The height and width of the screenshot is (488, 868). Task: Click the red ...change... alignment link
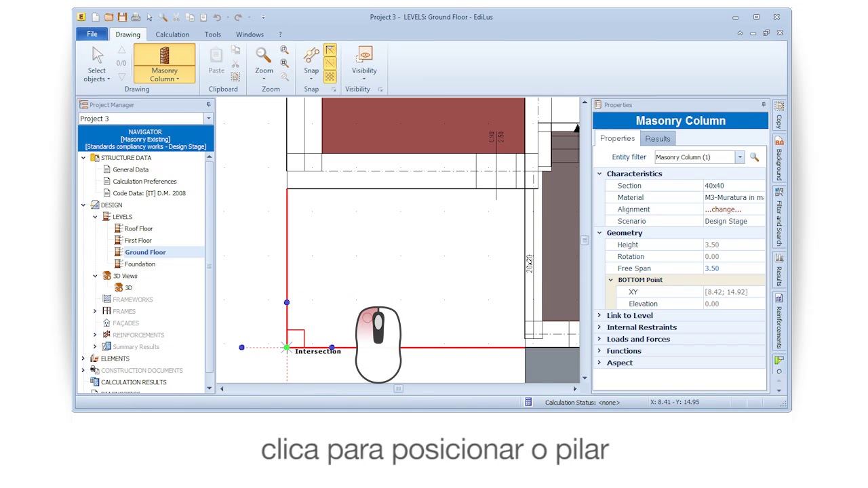point(723,209)
